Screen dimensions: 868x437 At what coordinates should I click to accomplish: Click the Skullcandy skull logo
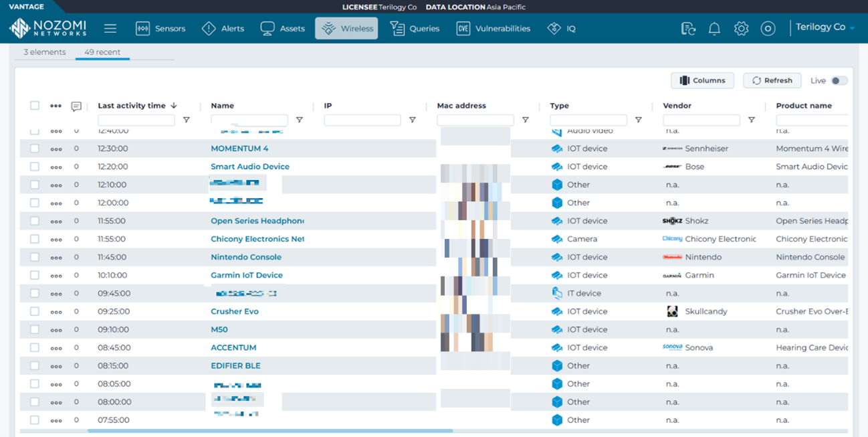point(672,311)
